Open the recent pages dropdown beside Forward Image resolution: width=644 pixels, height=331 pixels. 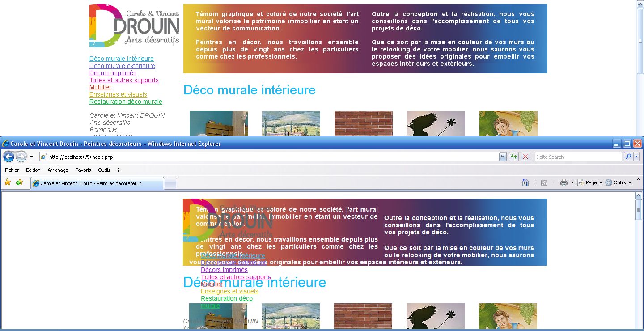pyautogui.click(x=31, y=157)
